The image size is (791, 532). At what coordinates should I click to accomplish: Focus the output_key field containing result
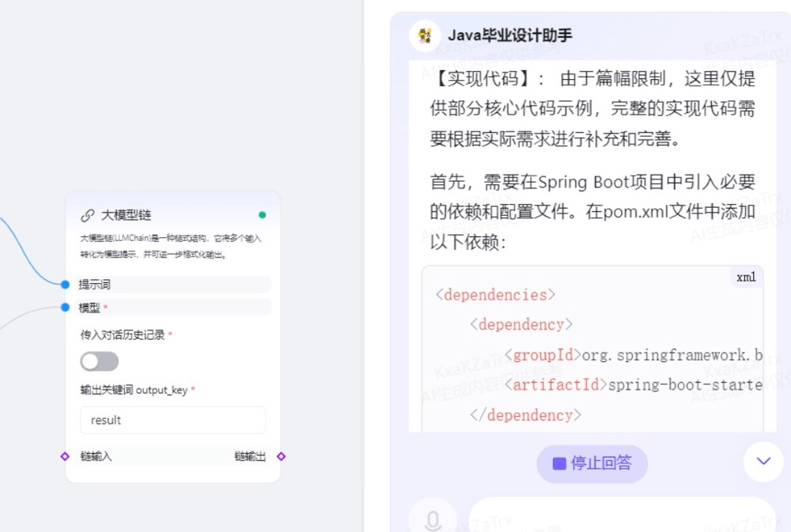(173, 420)
